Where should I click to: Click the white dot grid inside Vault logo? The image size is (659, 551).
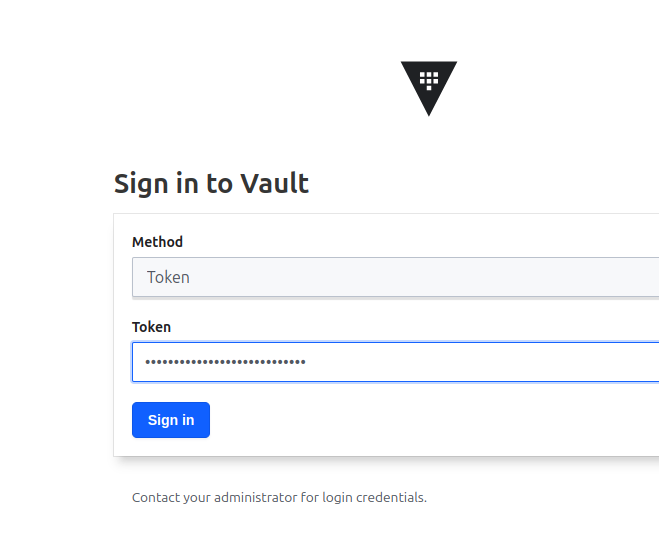tap(429, 81)
